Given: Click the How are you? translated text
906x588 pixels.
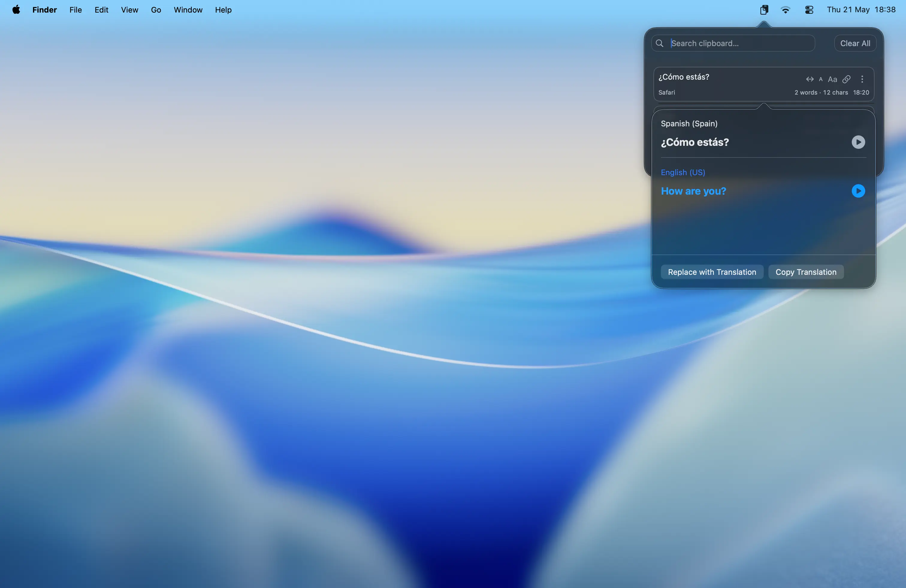Looking at the screenshot, I should click(693, 191).
